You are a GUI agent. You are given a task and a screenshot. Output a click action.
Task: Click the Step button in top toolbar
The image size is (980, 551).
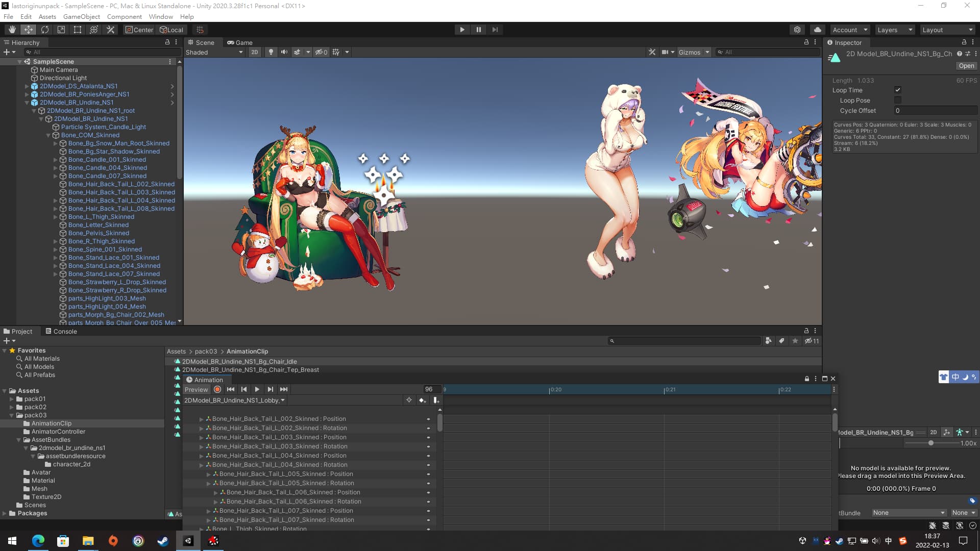495,30
